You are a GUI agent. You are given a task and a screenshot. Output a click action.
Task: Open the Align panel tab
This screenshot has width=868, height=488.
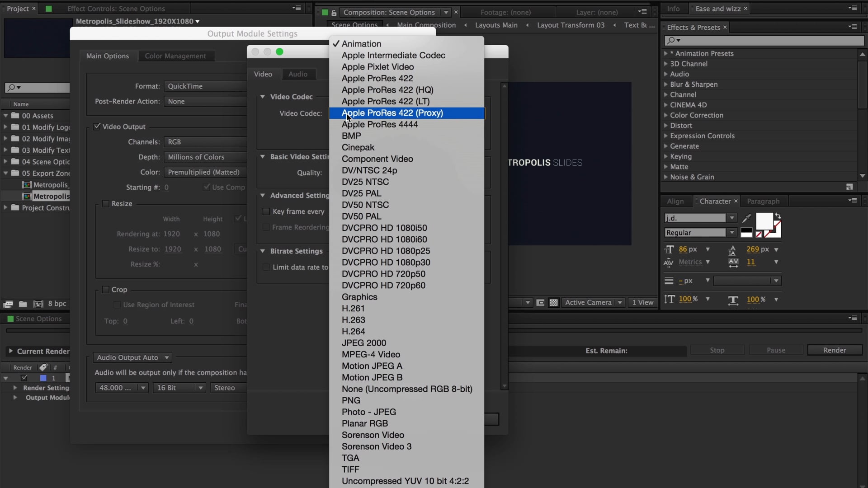[675, 201]
